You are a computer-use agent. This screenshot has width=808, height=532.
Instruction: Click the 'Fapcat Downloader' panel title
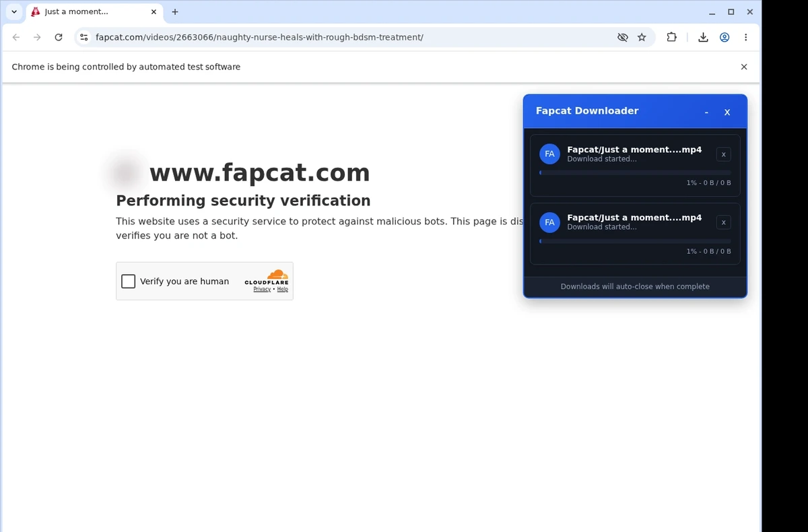coord(587,111)
